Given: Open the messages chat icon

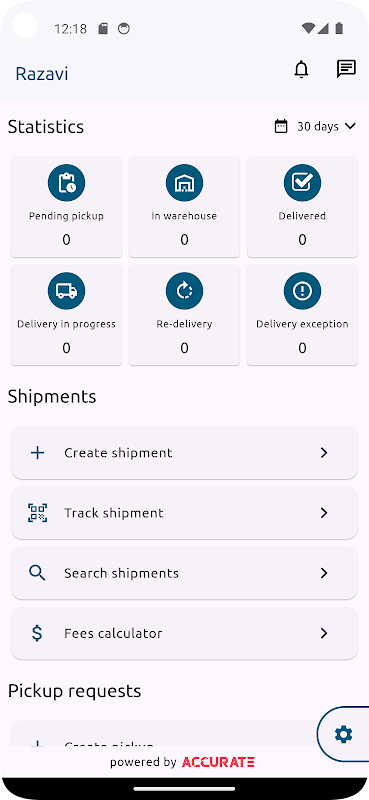Looking at the screenshot, I should click(x=346, y=69).
